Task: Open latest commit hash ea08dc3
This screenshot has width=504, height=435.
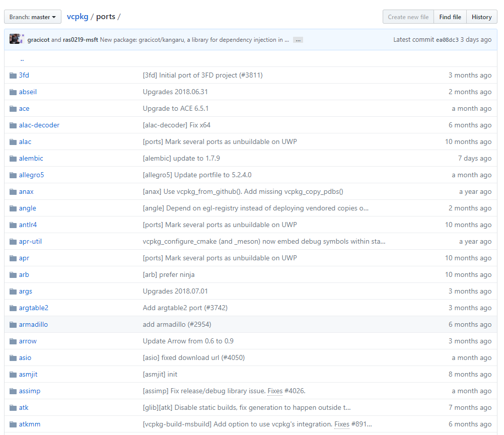Action: pyautogui.click(x=447, y=40)
